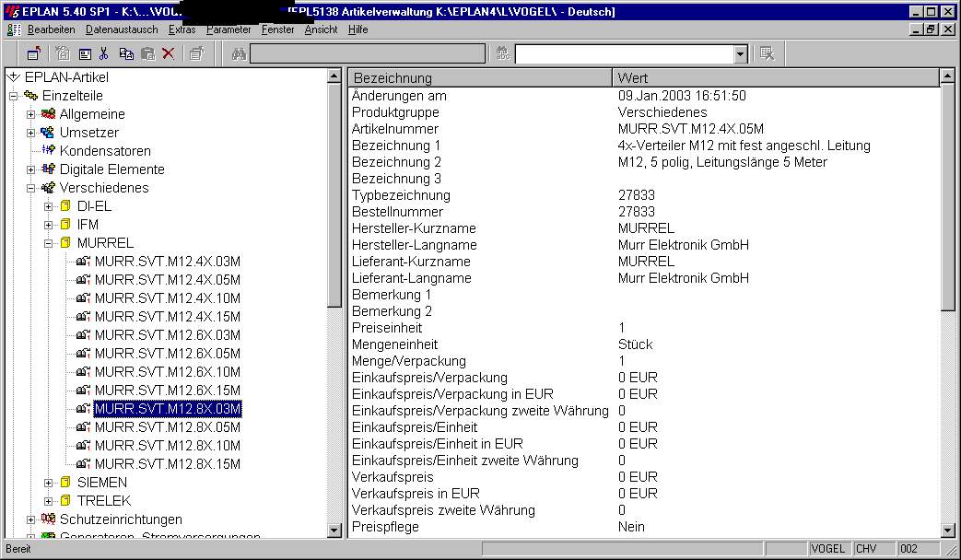Image resolution: width=961 pixels, height=560 pixels.
Task: Click the first toolbar icon with red arrow
Action: pyautogui.click(x=34, y=54)
